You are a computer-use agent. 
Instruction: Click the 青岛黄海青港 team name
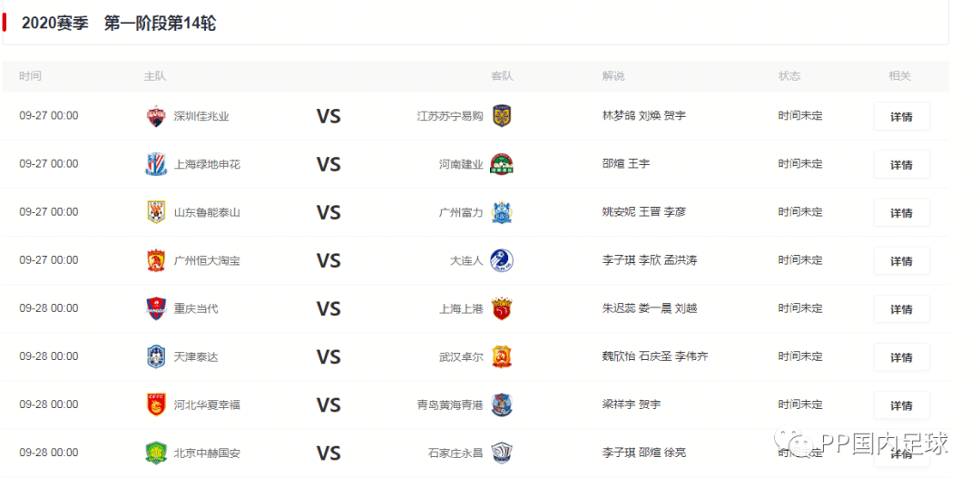(450, 404)
